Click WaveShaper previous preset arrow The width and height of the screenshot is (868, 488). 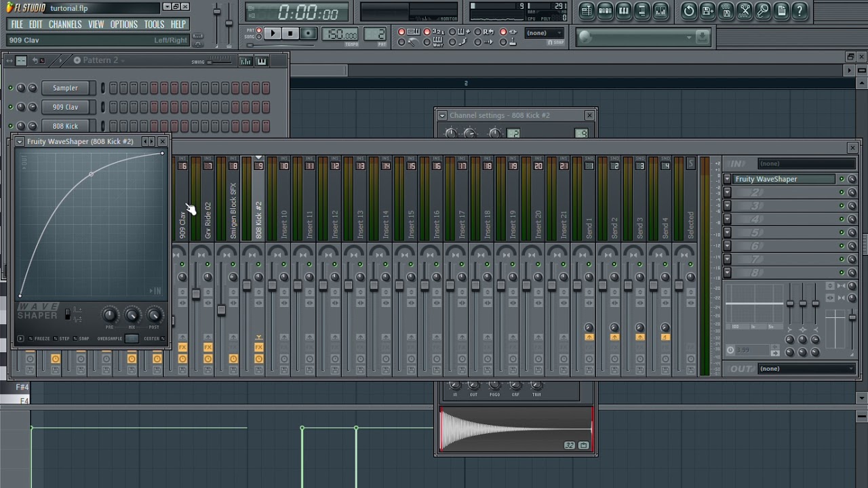pos(144,141)
